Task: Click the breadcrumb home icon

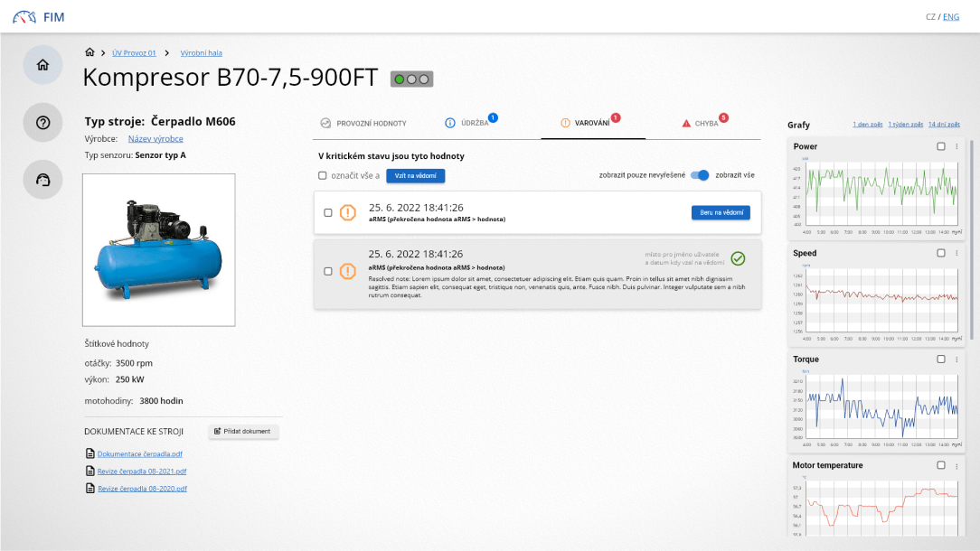Action: [x=90, y=53]
